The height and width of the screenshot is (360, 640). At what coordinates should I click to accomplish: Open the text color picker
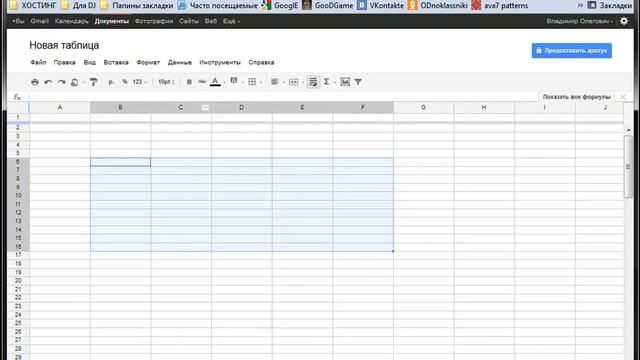pyautogui.click(x=215, y=82)
